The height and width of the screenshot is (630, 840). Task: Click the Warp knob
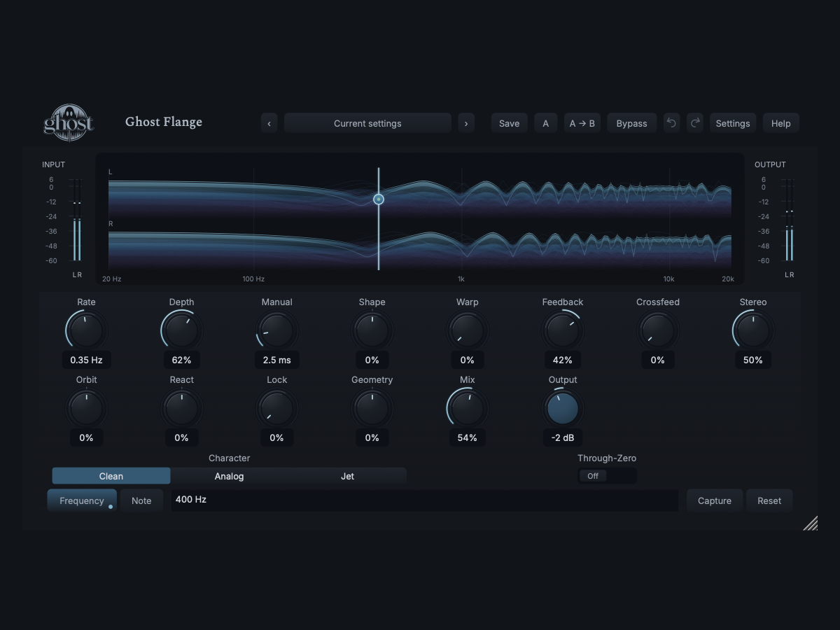[467, 330]
